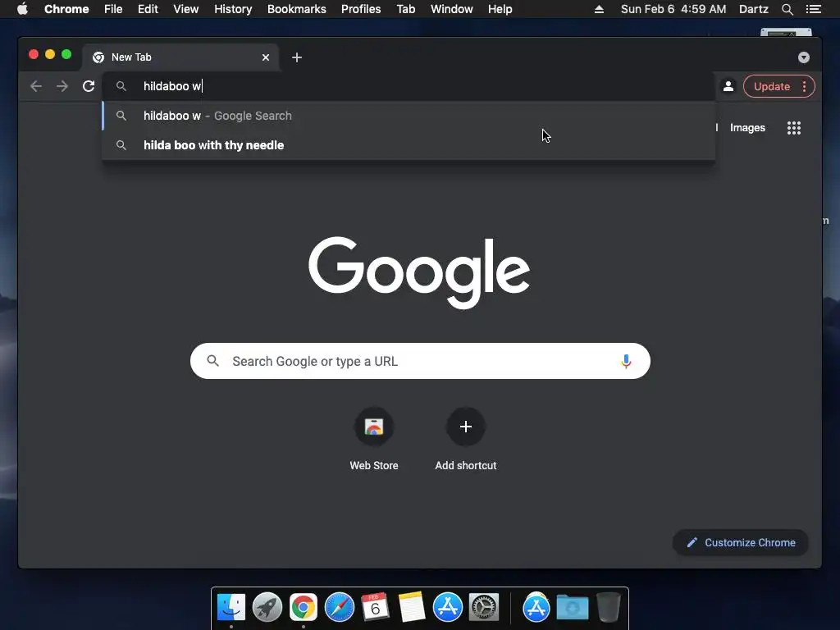Click the Google logo
Image resolution: width=840 pixels, height=630 pixels.
419,272
